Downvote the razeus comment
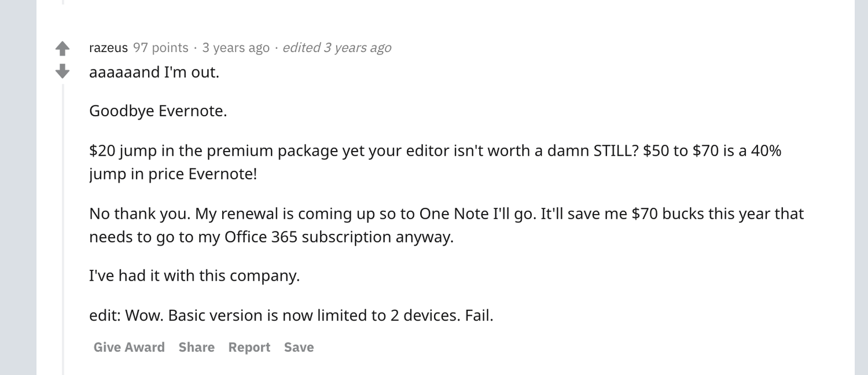This screenshot has width=868, height=375. (x=62, y=72)
